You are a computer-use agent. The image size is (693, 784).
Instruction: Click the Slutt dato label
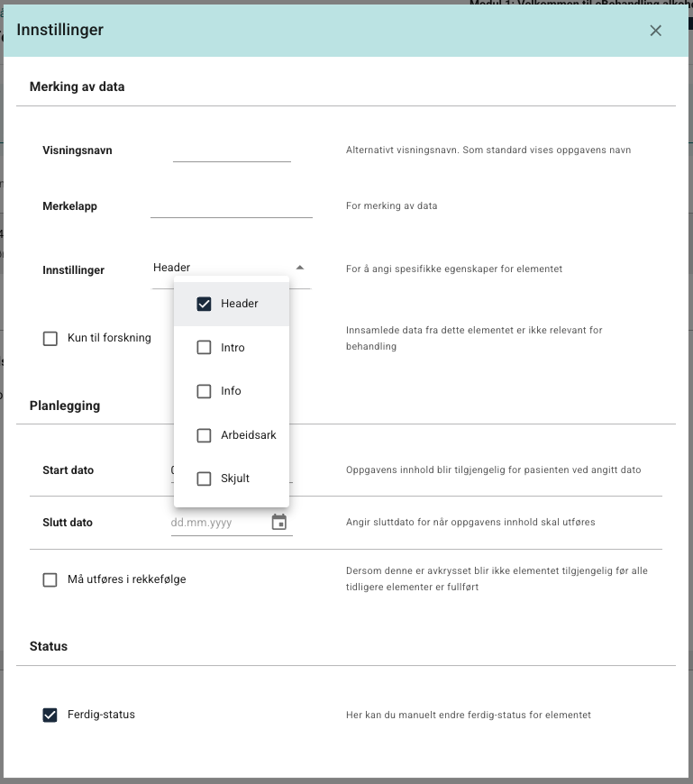68,523
